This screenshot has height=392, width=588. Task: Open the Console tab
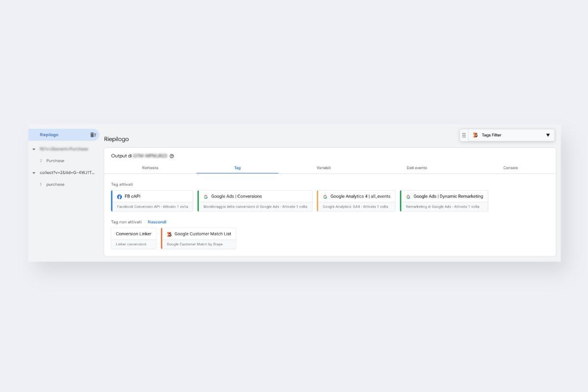click(x=510, y=168)
